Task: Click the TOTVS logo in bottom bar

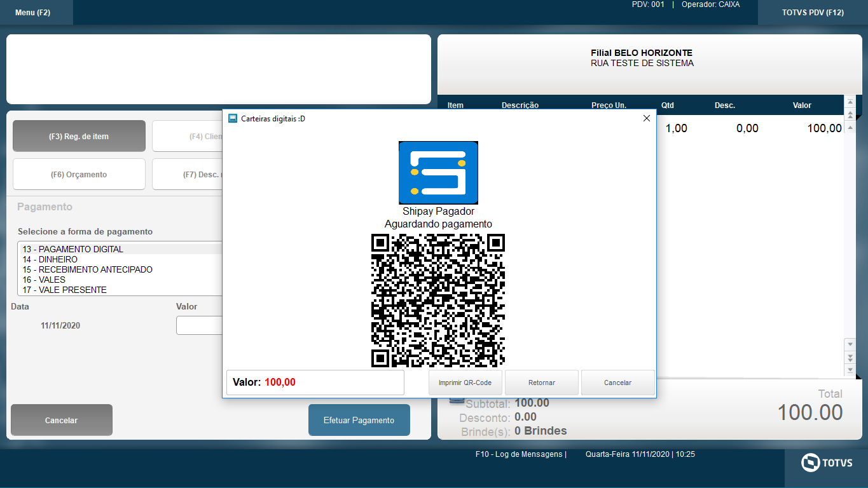Action: point(826,463)
